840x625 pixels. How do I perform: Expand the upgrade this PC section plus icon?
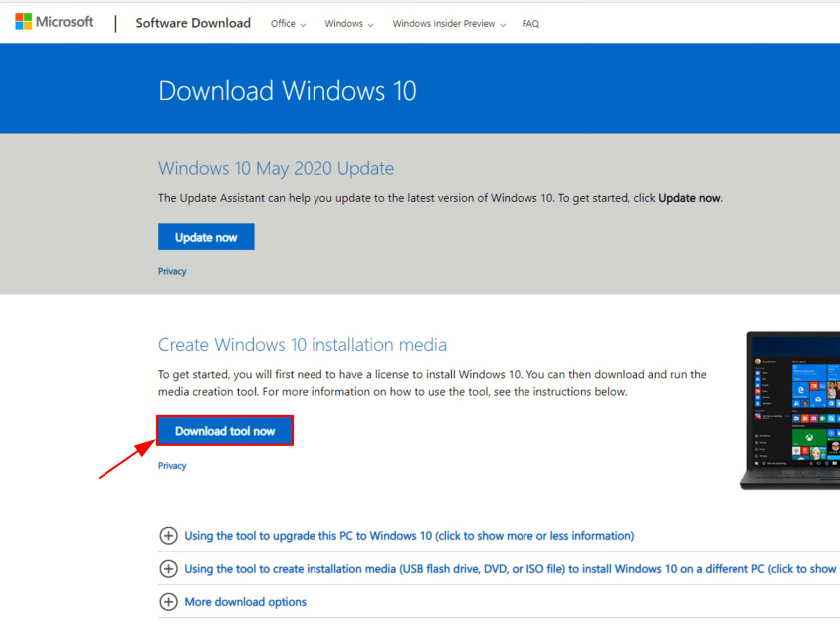point(169,536)
